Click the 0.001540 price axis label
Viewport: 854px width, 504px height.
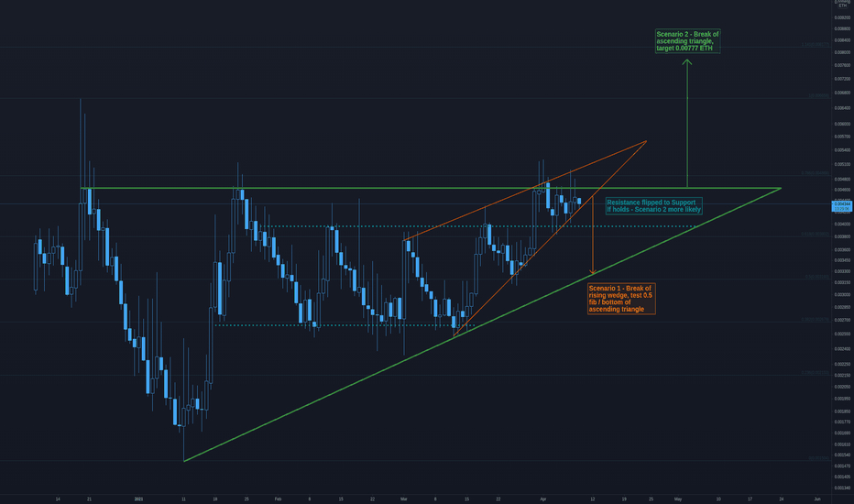[x=842, y=455]
